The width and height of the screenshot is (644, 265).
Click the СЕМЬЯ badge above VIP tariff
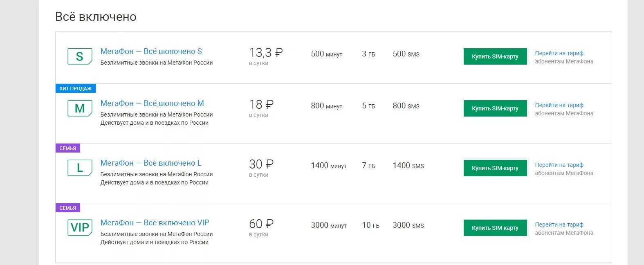coord(68,208)
